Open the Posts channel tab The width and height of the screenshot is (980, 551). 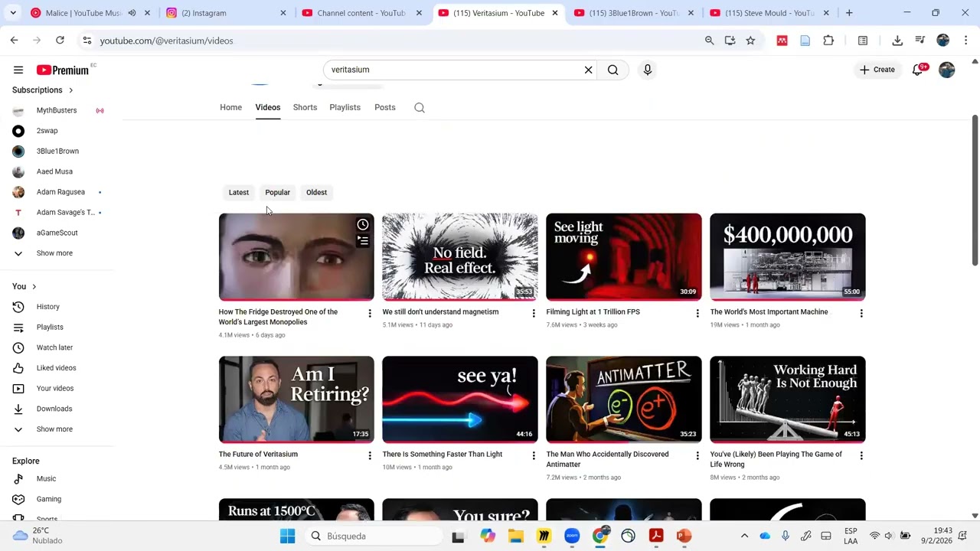pyautogui.click(x=385, y=108)
